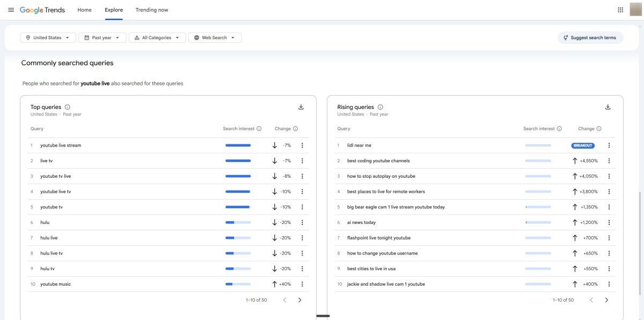644x320 pixels.
Task: Open how to change youtube username query
Action: pyautogui.click(x=382, y=253)
